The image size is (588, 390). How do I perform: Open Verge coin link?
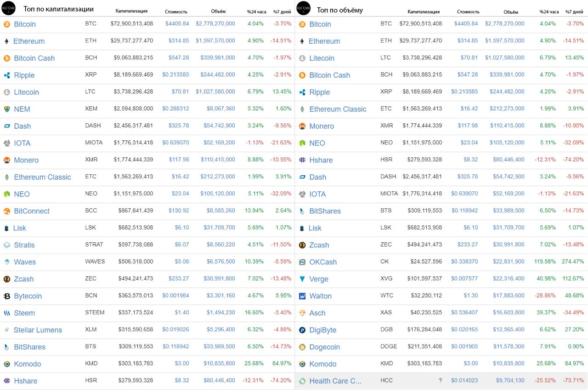coord(319,279)
